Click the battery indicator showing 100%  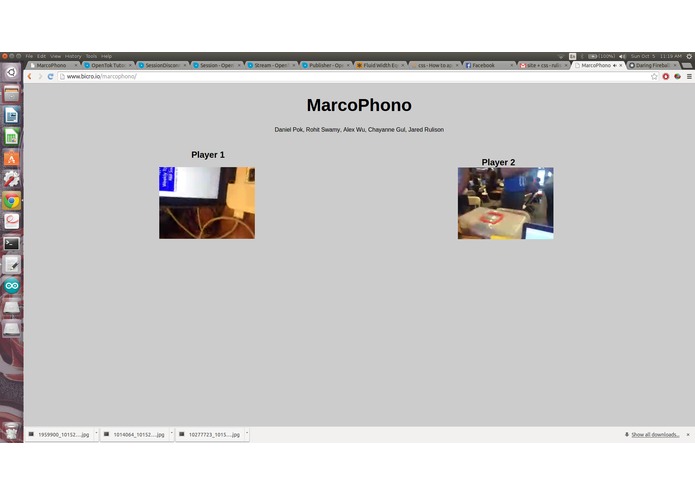click(601, 56)
